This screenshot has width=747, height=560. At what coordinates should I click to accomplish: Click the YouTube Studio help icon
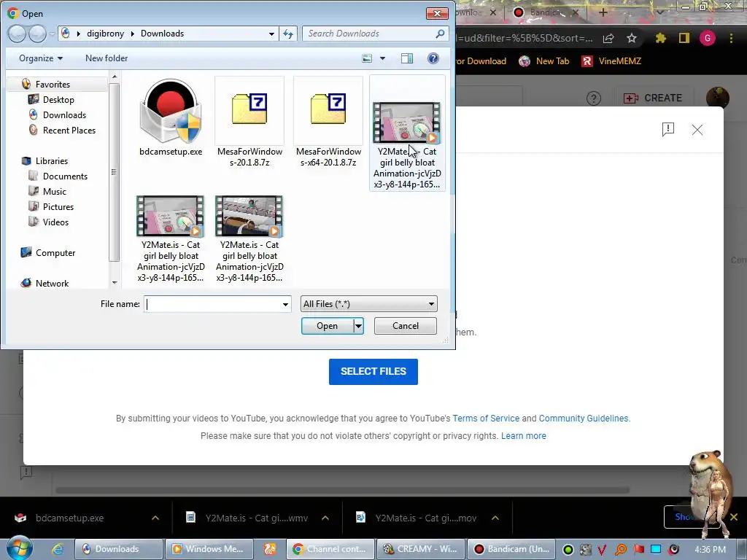pyautogui.click(x=594, y=98)
